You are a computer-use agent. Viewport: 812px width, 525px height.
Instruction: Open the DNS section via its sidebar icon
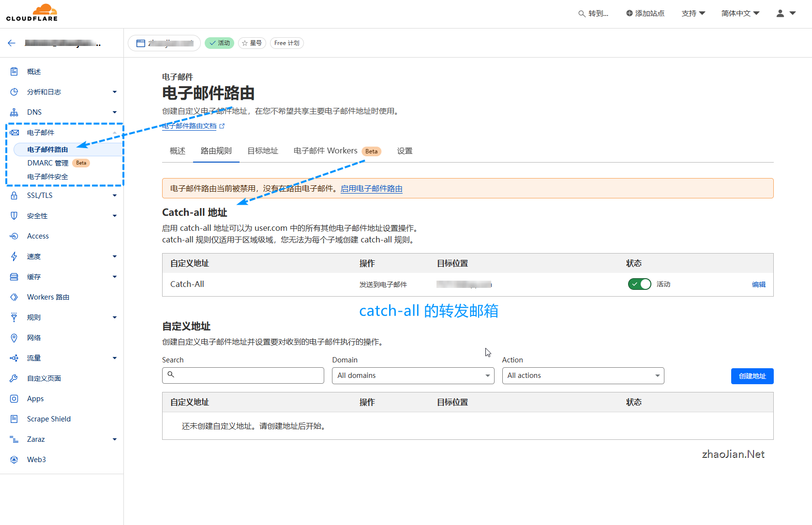coord(14,112)
